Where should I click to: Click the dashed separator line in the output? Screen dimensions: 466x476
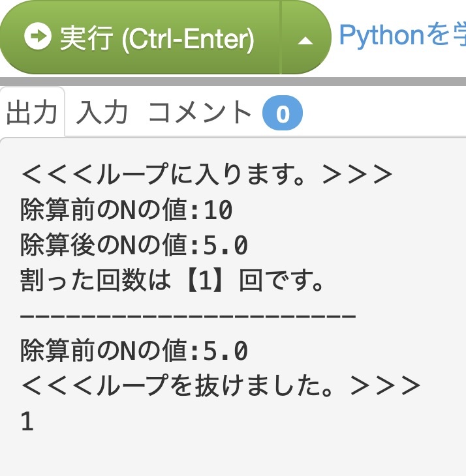(x=188, y=316)
